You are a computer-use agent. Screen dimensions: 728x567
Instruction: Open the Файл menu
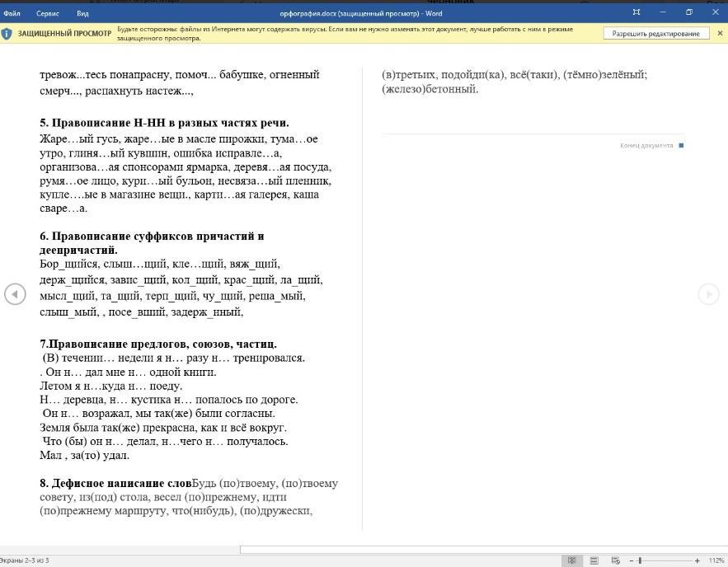(12, 13)
